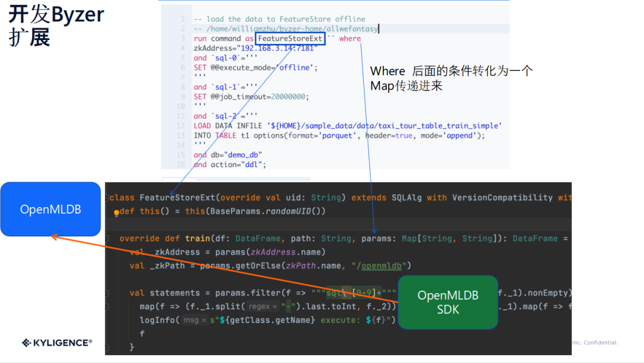Click the and action="ddl"; line

pyautogui.click(x=230, y=164)
